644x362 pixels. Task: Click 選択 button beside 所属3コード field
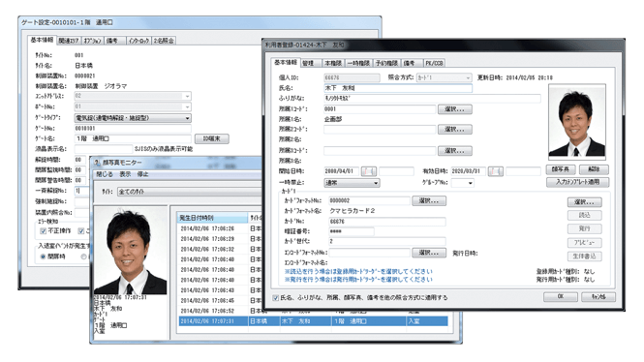(x=454, y=151)
